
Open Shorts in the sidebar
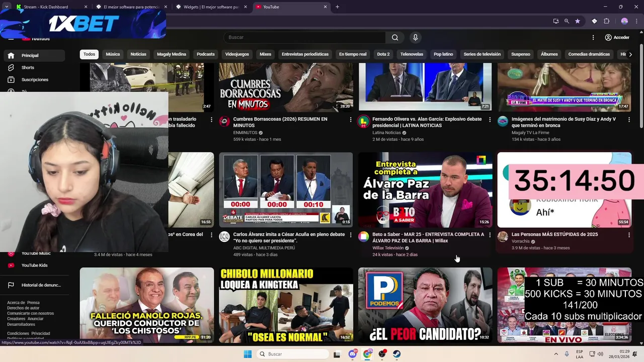point(34,67)
